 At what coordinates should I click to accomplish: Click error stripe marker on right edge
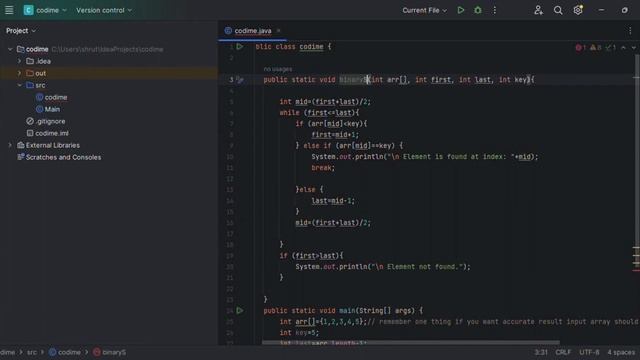click(x=636, y=270)
